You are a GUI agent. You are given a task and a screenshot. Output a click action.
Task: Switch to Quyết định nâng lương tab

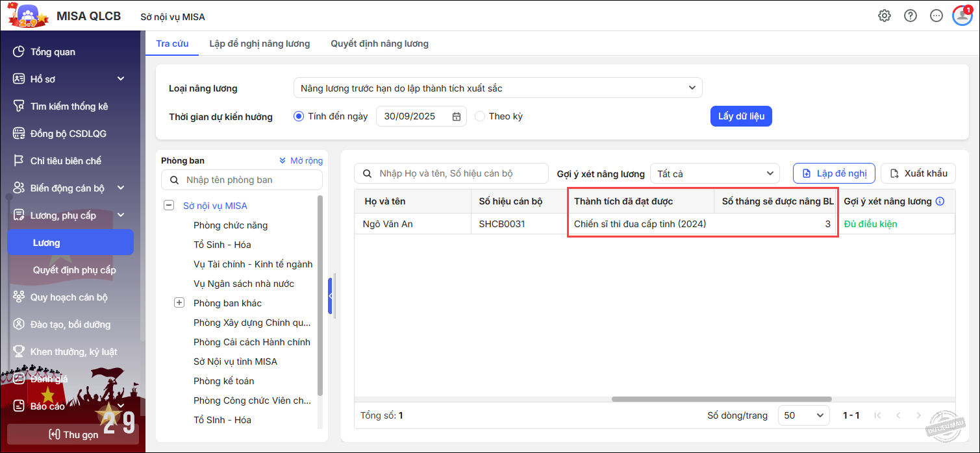pos(379,44)
